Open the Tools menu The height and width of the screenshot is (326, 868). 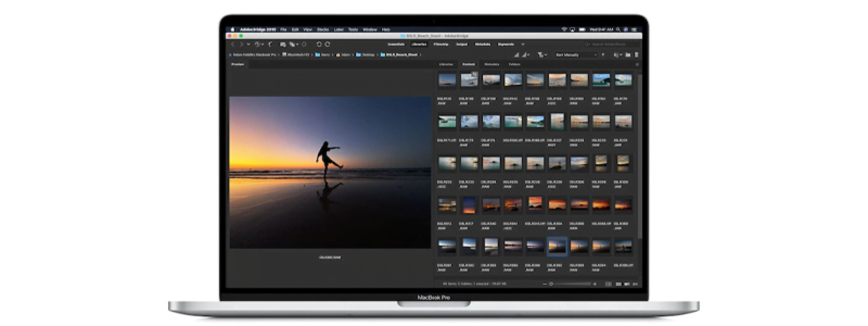coord(353,29)
